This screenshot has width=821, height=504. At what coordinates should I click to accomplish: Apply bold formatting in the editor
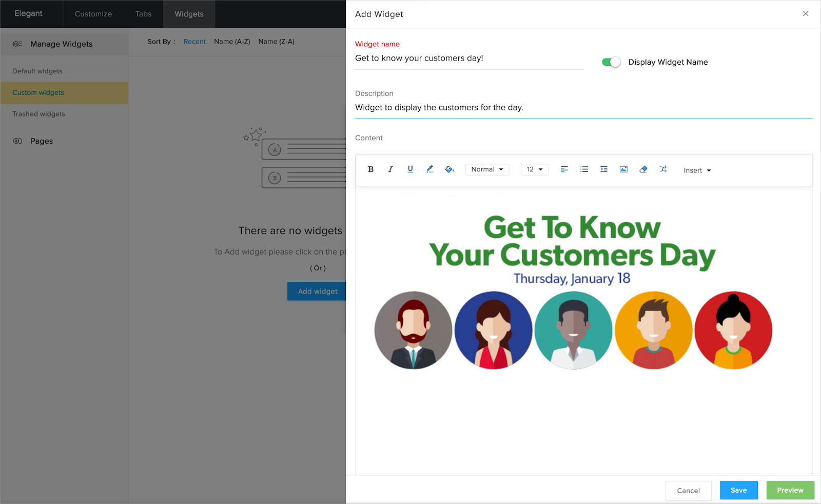pyautogui.click(x=370, y=169)
